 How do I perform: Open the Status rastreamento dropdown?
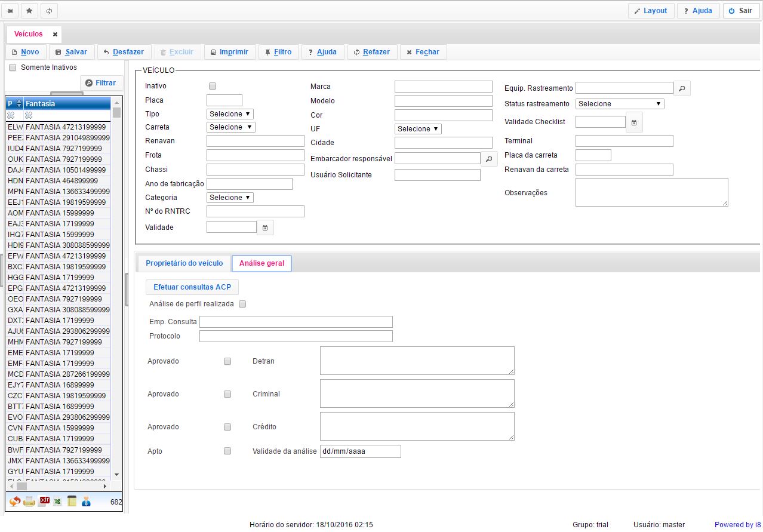pos(620,103)
